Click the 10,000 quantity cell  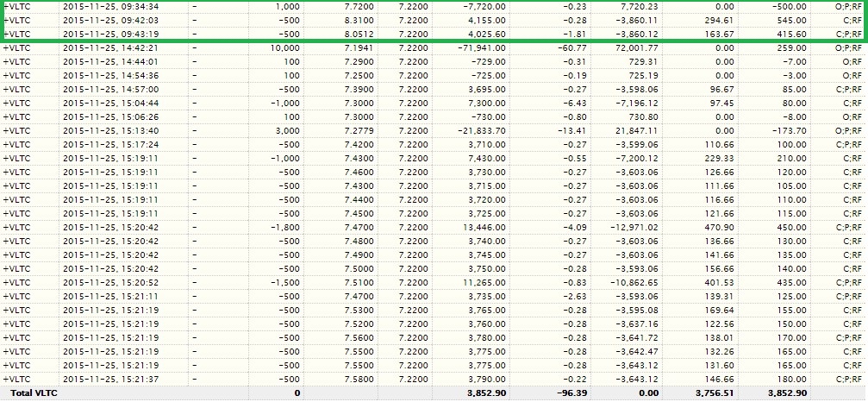point(285,47)
